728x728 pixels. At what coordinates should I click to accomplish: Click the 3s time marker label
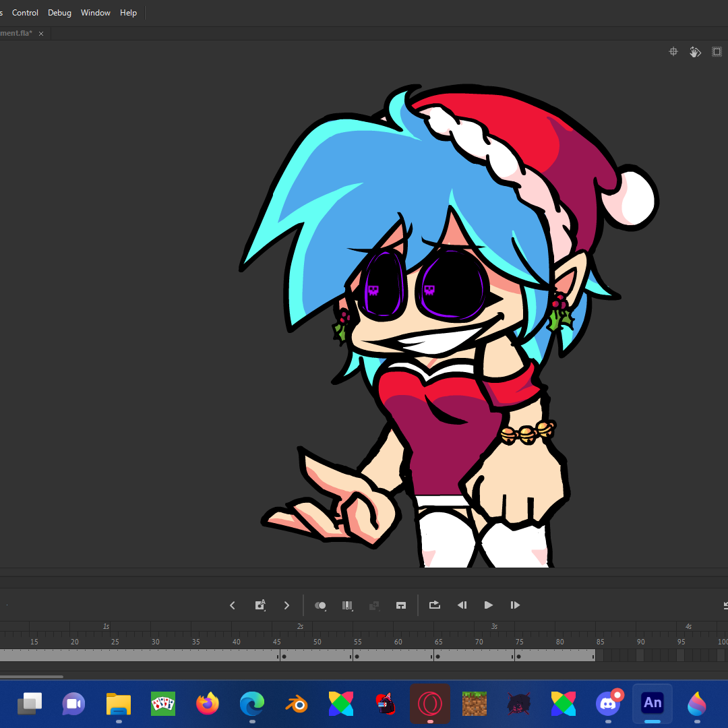494,626
